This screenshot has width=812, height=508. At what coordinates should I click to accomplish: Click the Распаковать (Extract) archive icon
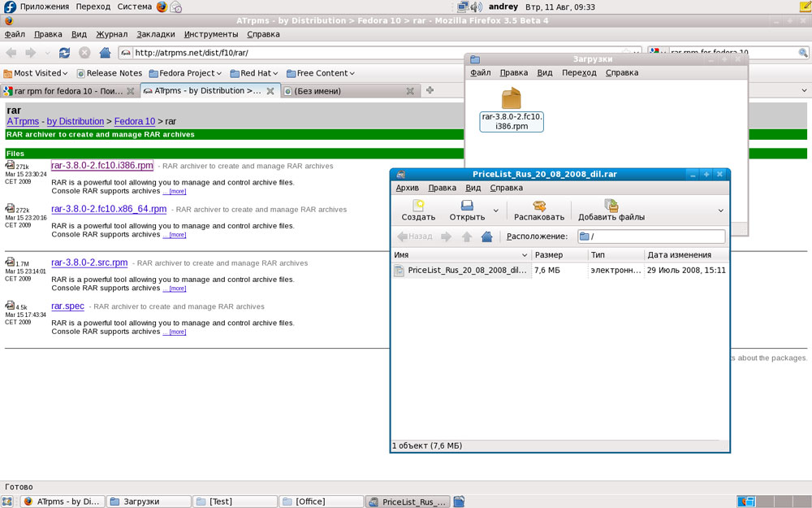pos(538,206)
